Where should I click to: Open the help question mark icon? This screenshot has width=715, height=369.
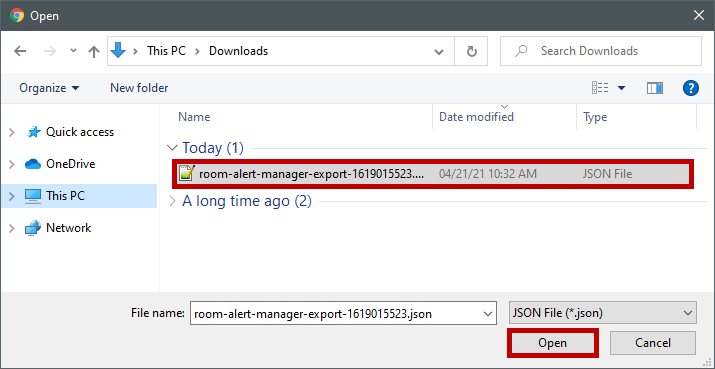click(x=691, y=88)
